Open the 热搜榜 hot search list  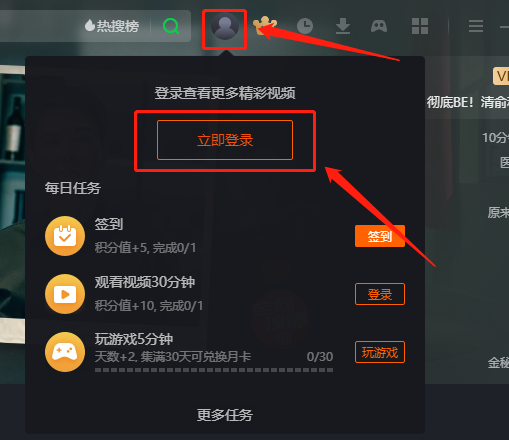tap(112, 26)
